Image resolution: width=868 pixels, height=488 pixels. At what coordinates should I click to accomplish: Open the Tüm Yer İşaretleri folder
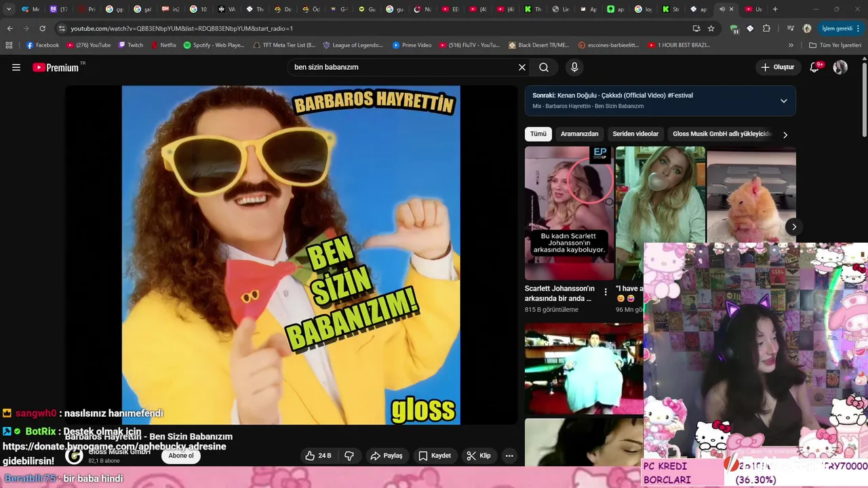point(835,45)
